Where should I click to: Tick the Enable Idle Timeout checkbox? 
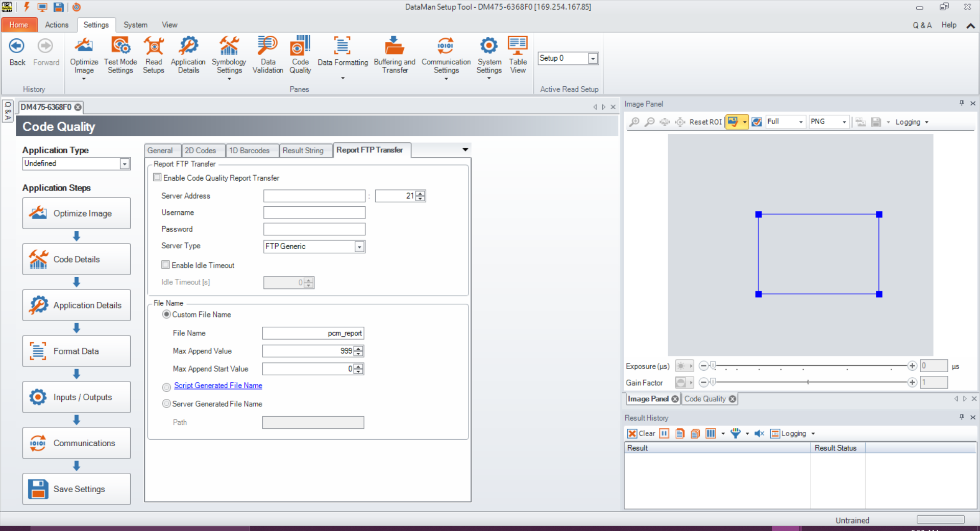(x=166, y=265)
